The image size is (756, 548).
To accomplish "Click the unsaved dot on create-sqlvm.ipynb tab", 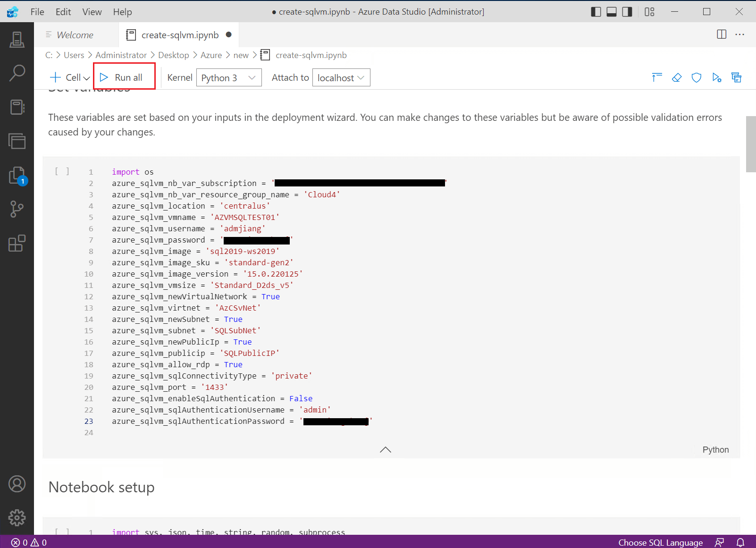I will point(229,34).
